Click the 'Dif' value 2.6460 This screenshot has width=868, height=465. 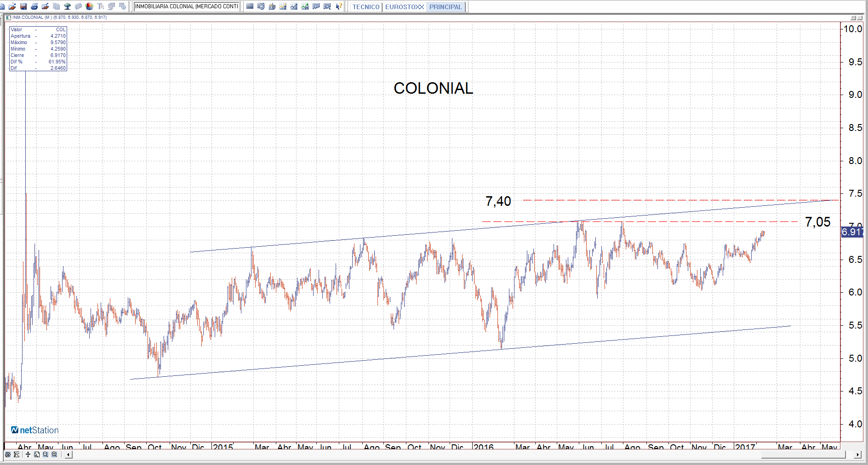(58, 68)
